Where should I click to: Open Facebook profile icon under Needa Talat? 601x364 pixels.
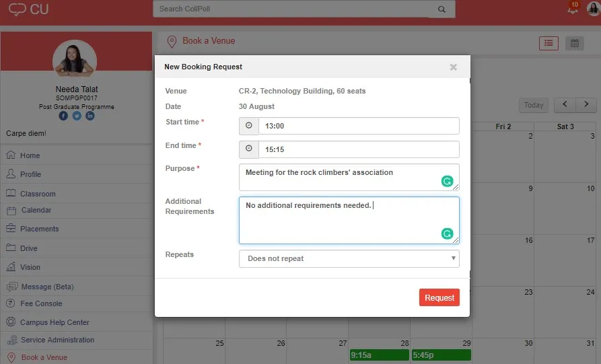pyautogui.click(x=64, y=116)
